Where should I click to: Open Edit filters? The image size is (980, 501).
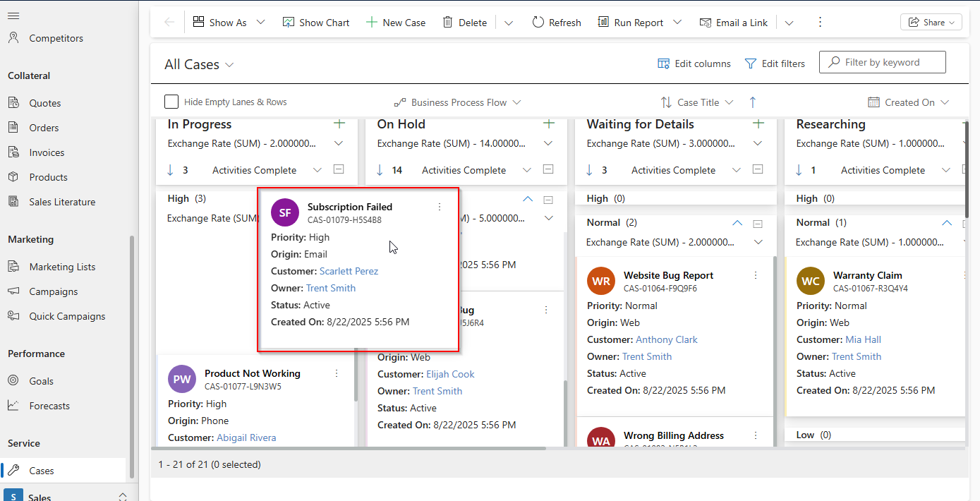pos(775,64)
